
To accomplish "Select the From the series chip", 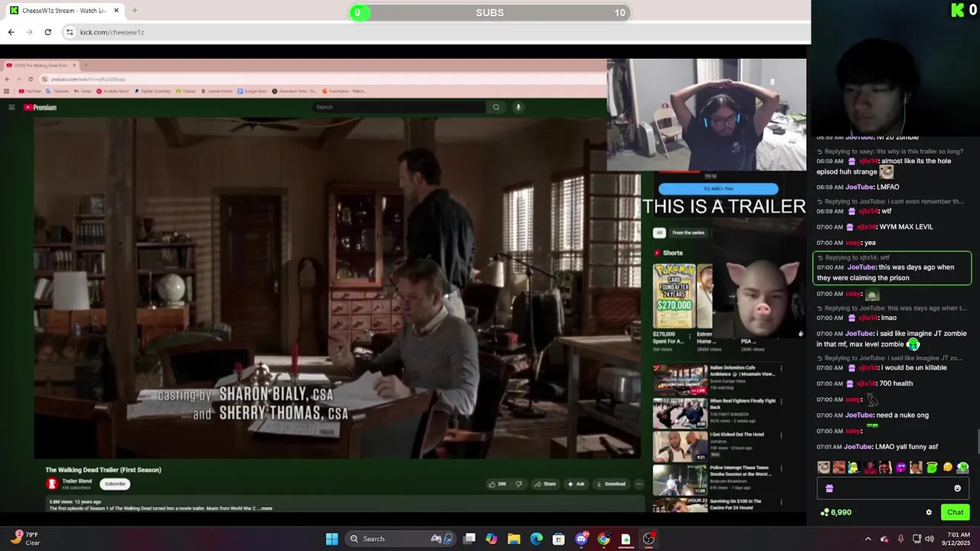I will coord(688,233).
